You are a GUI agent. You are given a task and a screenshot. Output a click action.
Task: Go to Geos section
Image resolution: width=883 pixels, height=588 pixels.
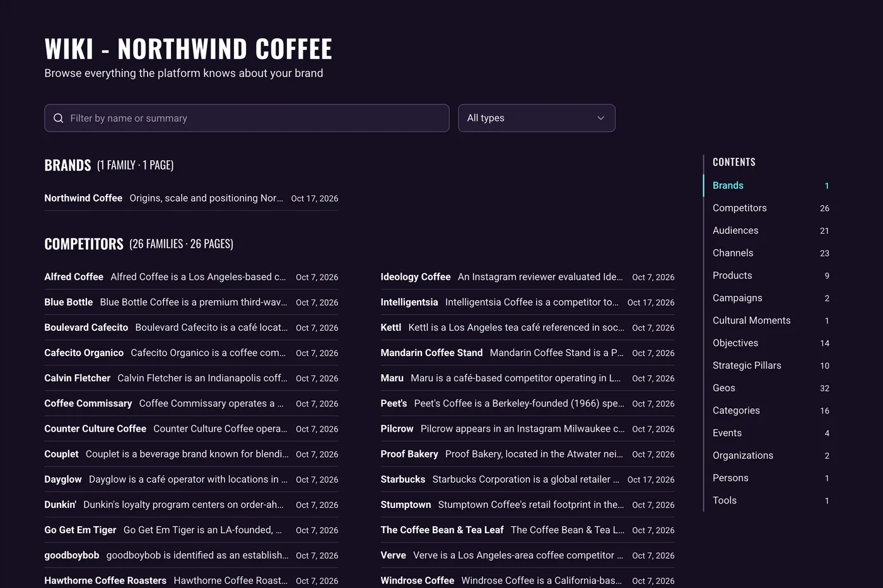pos(771,388)
